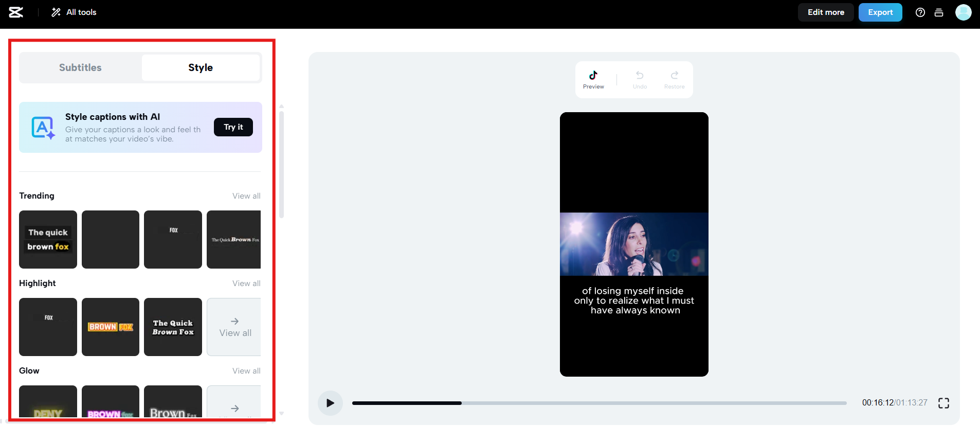Open the TikTok Preview
The height and width of the screenshot is (442, 980).
(x=593, y=80)
